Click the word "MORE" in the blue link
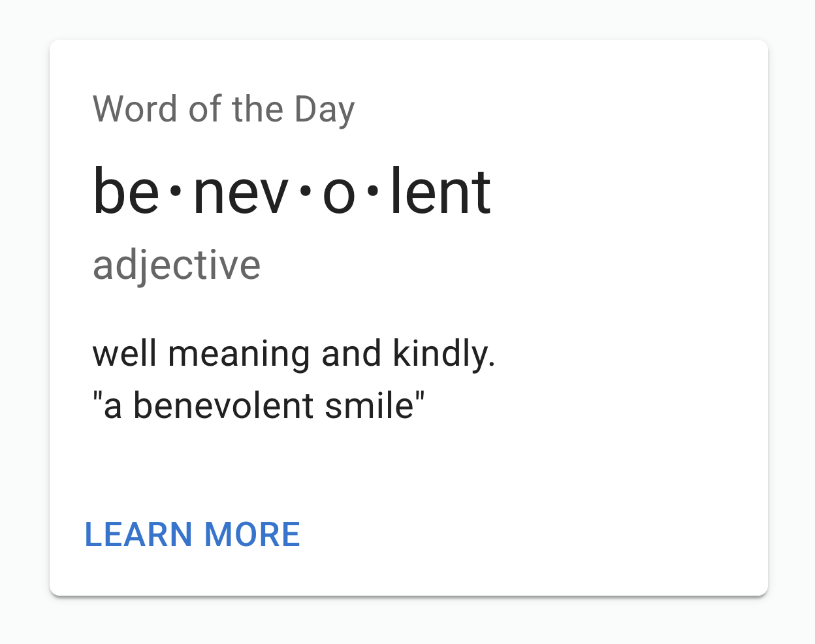Viewport: 815px width, 644px height. coord(252,534)
